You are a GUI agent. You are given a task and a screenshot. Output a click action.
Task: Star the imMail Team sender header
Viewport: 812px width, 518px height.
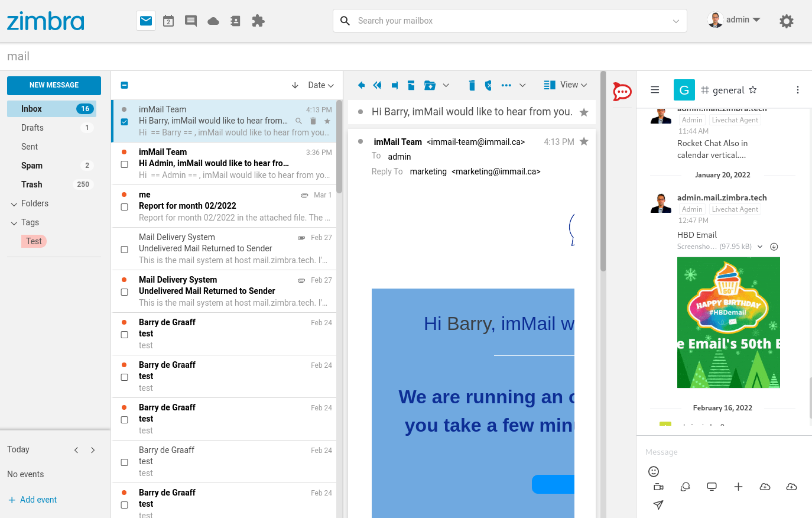click(584, 141)
